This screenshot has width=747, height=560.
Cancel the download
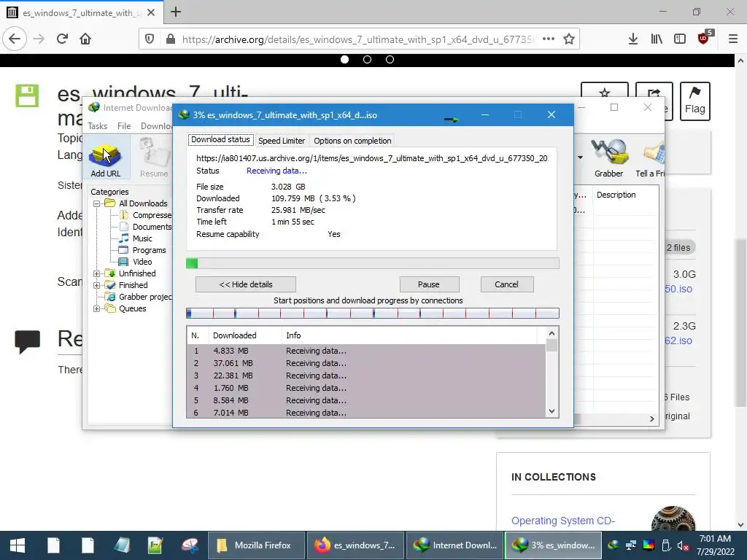coord(506,284)
